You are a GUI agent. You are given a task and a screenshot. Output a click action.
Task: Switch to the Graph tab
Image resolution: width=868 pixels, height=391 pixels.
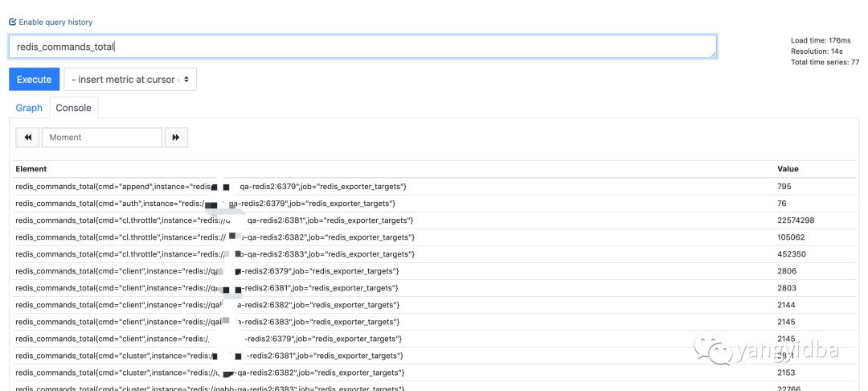pos(29,108)
